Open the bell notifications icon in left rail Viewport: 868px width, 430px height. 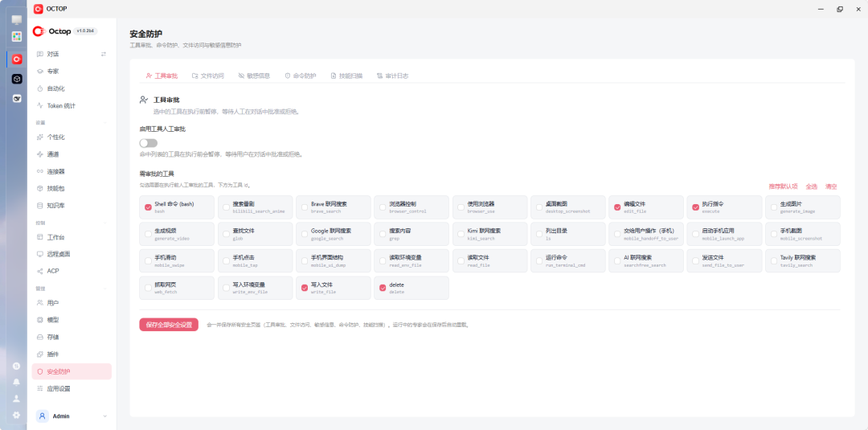(17, 383)
